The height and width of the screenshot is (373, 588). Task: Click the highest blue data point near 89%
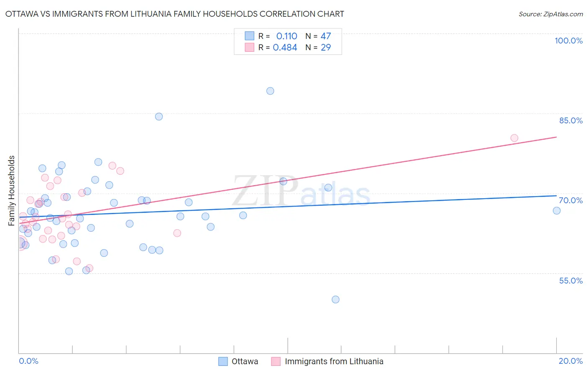tap(270, 91)
